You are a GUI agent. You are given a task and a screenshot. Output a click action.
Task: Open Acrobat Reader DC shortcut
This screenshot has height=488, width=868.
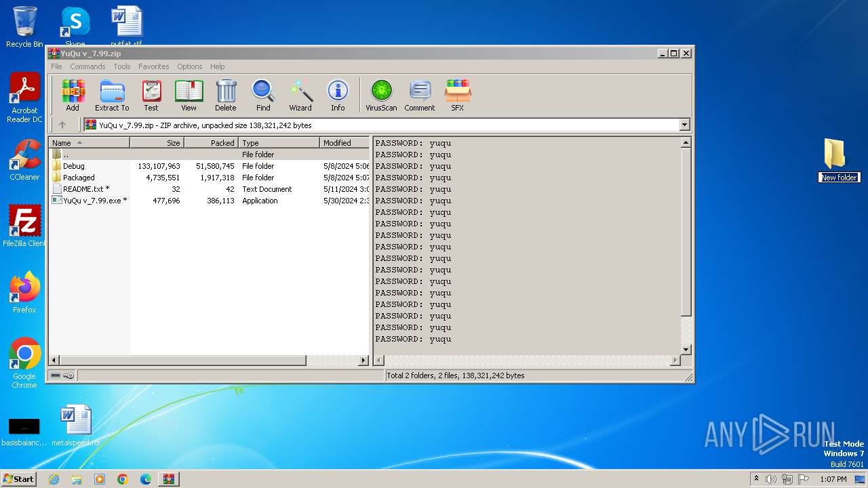[x=24, y=98]
